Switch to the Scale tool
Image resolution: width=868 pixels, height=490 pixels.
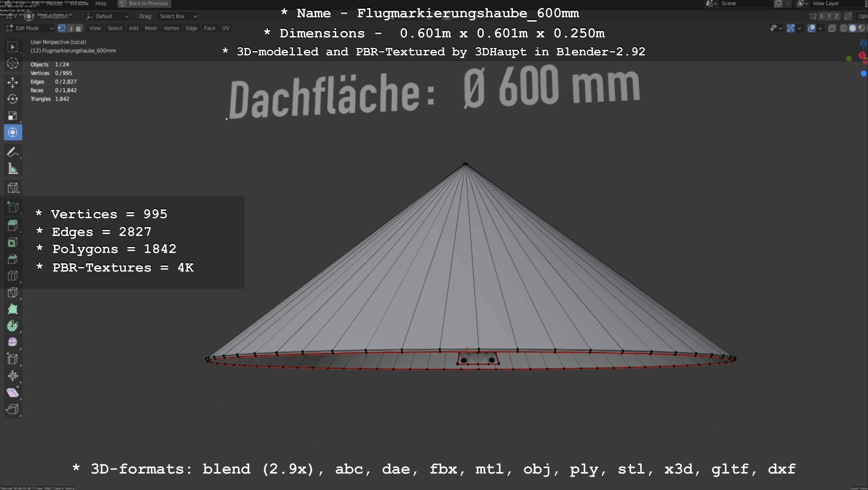pos(13,116)
